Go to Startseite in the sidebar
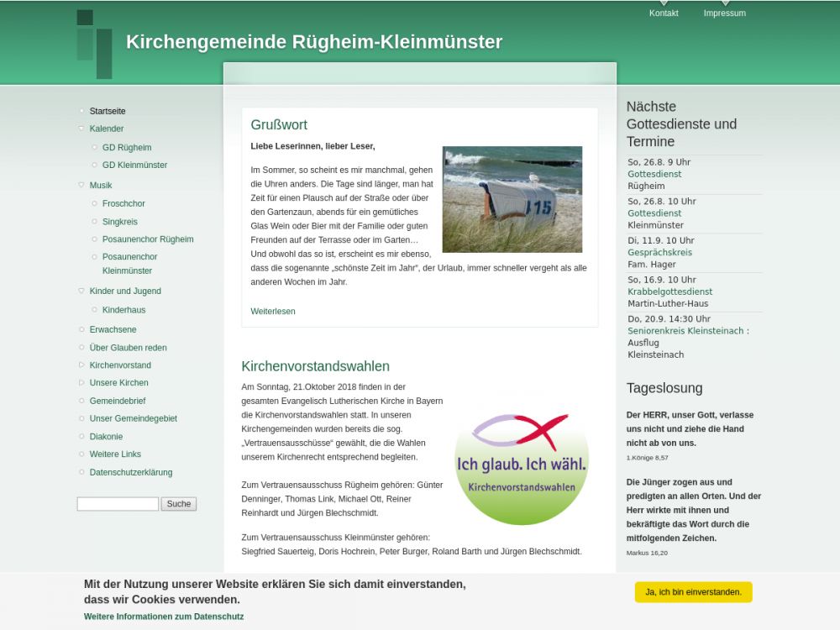The width and height of the screenshot is (840, 630). [x=108, y=111]
